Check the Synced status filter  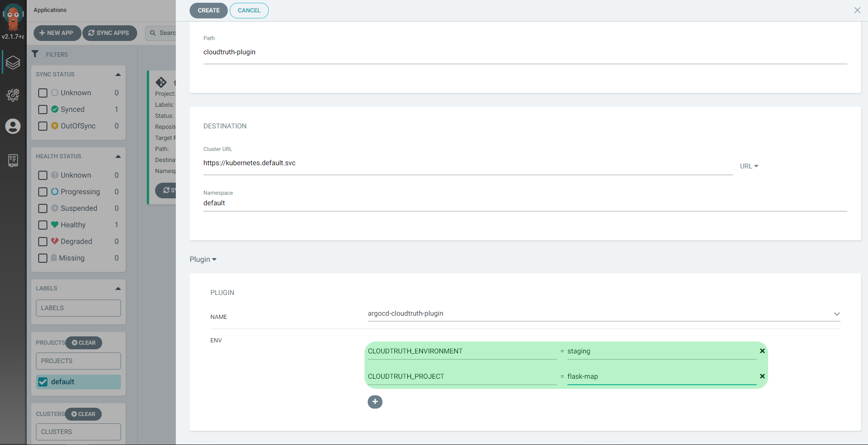click(x=43, y=110)
